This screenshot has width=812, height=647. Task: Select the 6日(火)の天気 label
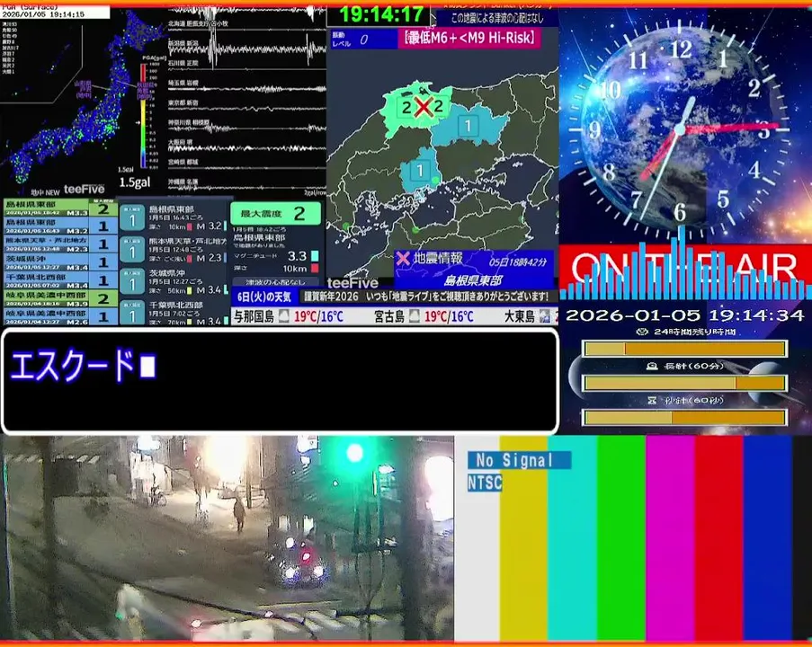pyautogui.click(x=264, y=297)
